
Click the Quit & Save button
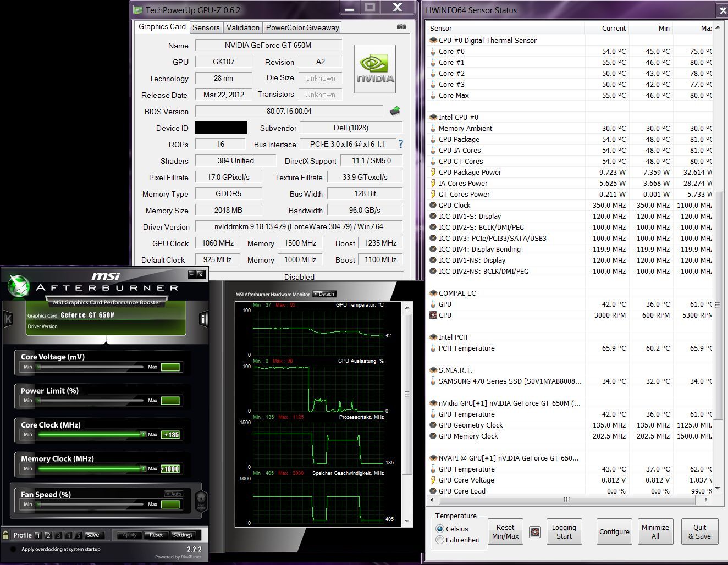(699, 531)
